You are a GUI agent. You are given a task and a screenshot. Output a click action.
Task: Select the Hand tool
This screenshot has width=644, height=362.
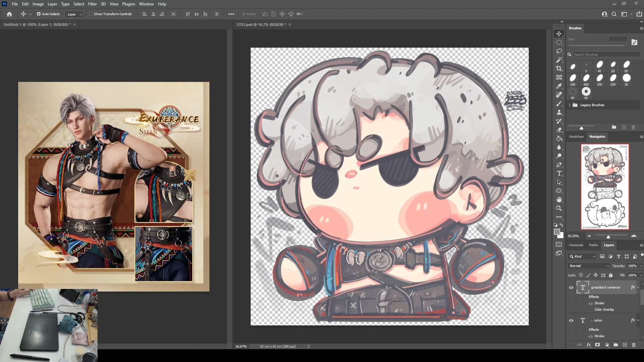(x=559, y=199)
